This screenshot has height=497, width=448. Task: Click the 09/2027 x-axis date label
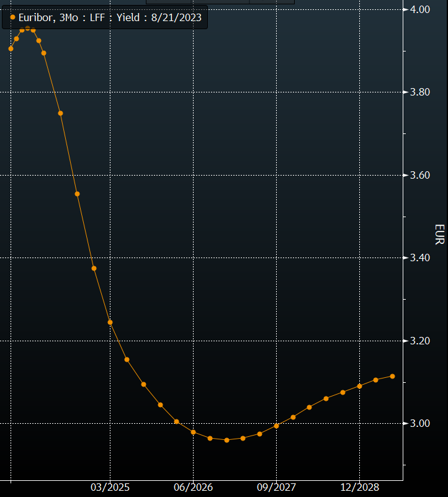pos(276,488)
